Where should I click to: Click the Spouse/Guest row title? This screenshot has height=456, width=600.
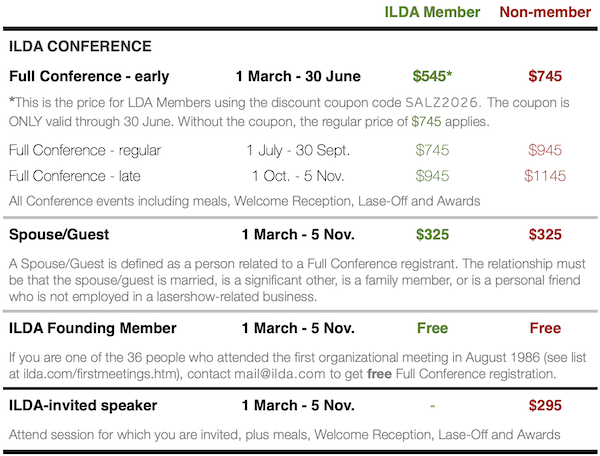click(64, 237)
